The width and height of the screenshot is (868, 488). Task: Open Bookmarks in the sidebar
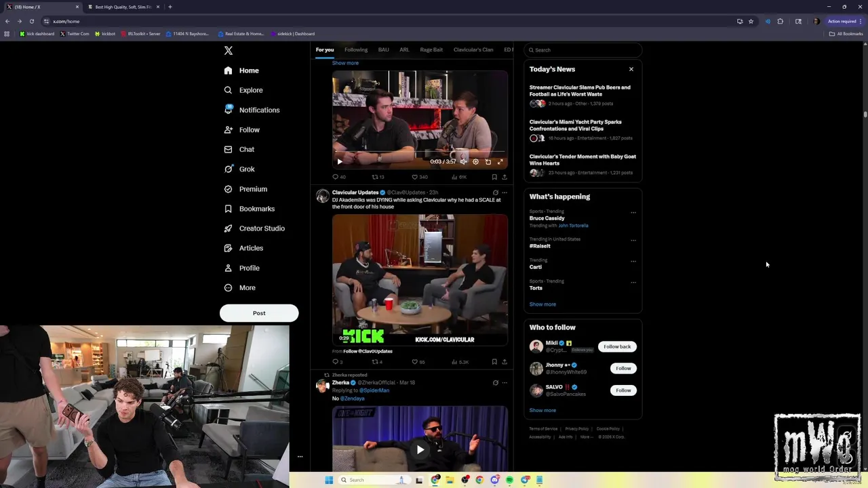pyautogui.click(x=249, y=209)
